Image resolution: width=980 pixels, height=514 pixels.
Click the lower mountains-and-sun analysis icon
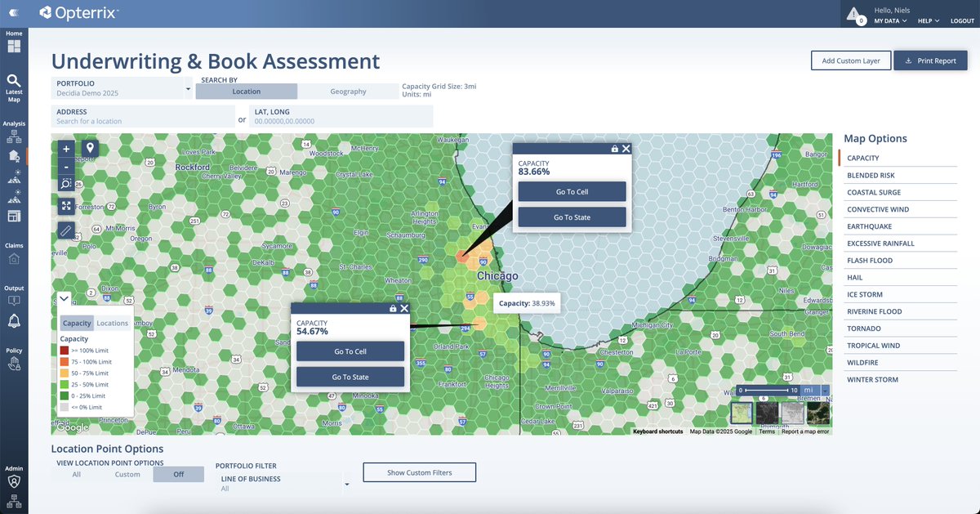(14, 196)
